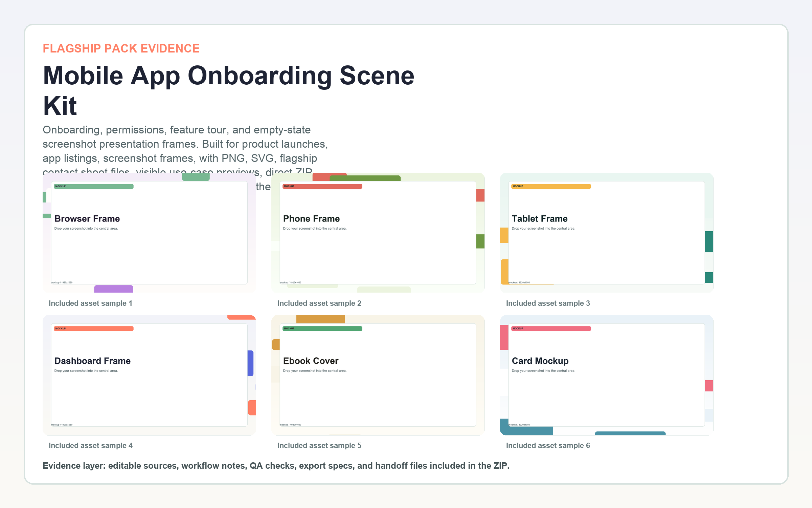Click the 'Mobile App Onboarding Scene Kit' heading
Viewport: 812px width, 508px height.
tap(228, 90)
